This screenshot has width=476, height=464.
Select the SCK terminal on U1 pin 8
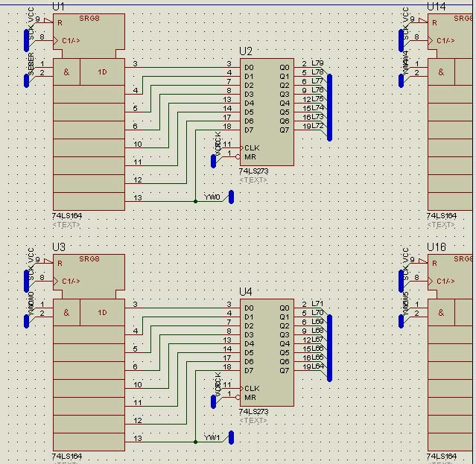point(26,40)
